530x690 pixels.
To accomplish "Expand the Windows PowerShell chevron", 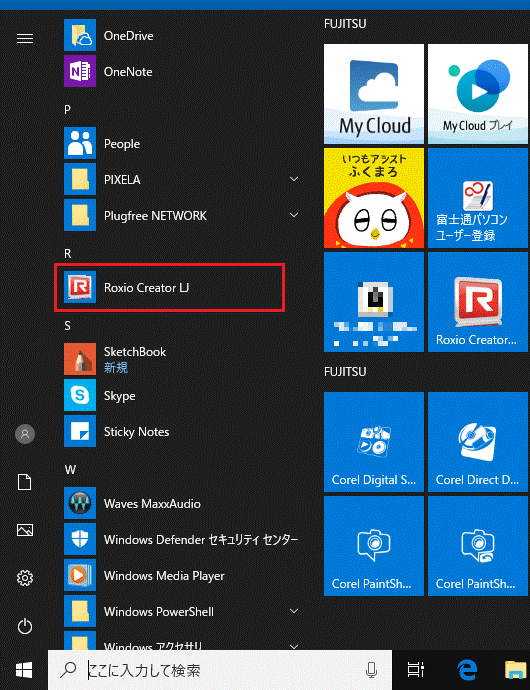I will click(294, 611).
